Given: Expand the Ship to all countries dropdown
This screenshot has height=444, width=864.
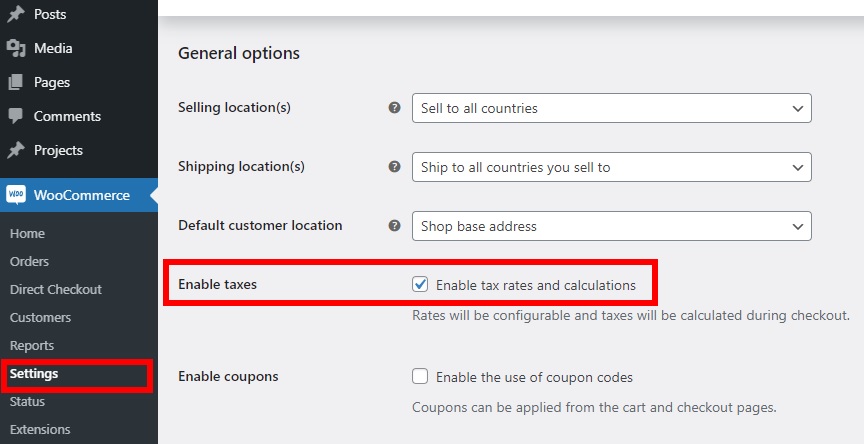Looking at the screenshot, I should point(612,167).
